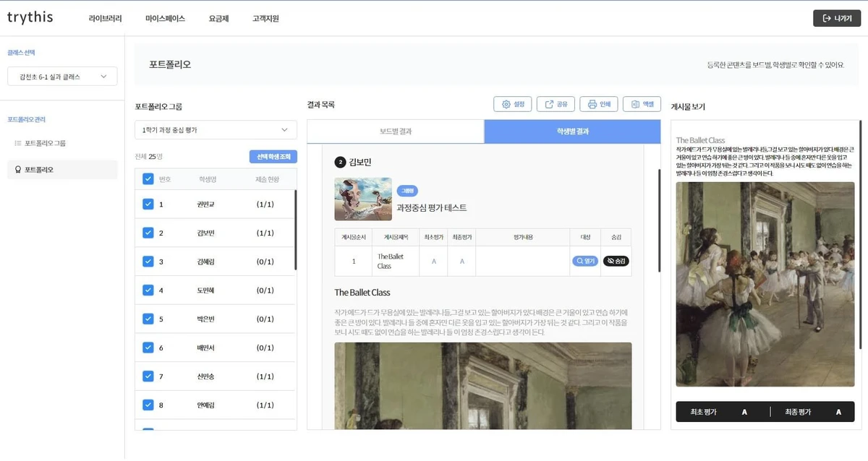
Task: Click the ballet painting in 게시물 보기
Action: (765, 284)
